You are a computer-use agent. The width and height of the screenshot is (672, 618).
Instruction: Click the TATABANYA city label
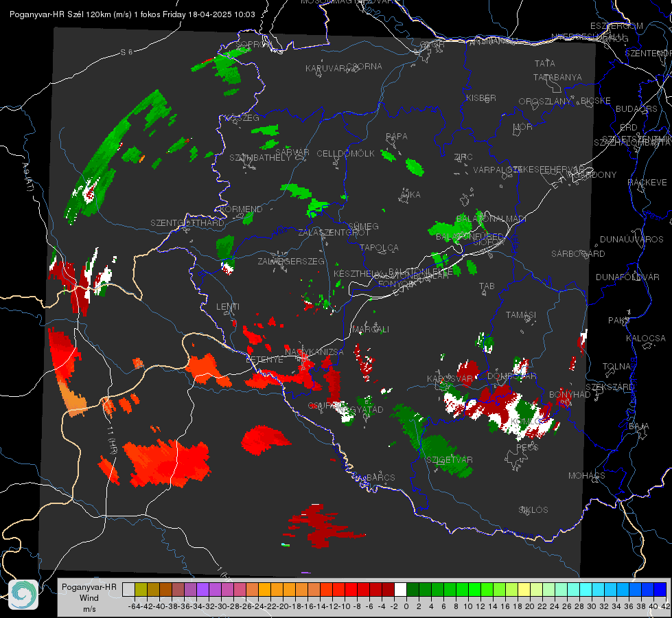coord(557,77)
